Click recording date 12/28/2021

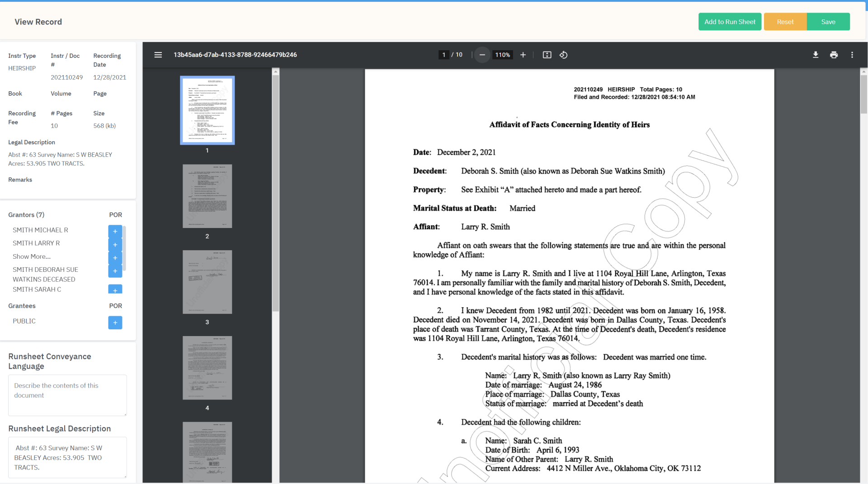point(110,77)
